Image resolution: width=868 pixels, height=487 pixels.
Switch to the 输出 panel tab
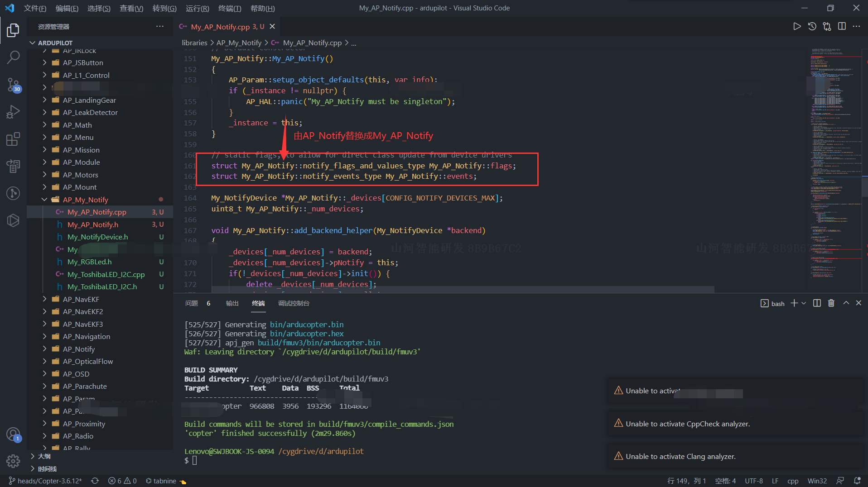click(x=232, y=303)
